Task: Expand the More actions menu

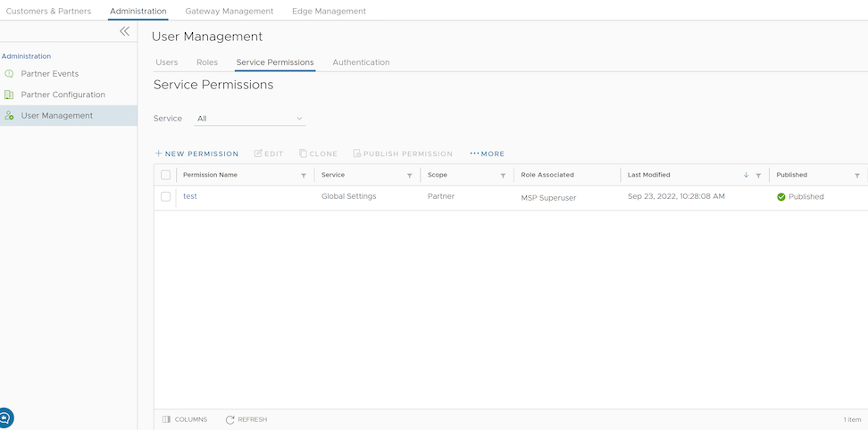Action: pos(488,154)
